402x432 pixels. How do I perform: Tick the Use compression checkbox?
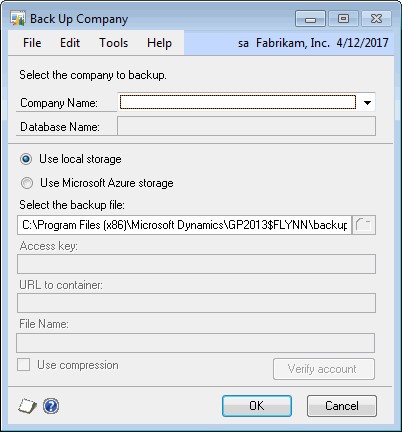pos(24,365)
